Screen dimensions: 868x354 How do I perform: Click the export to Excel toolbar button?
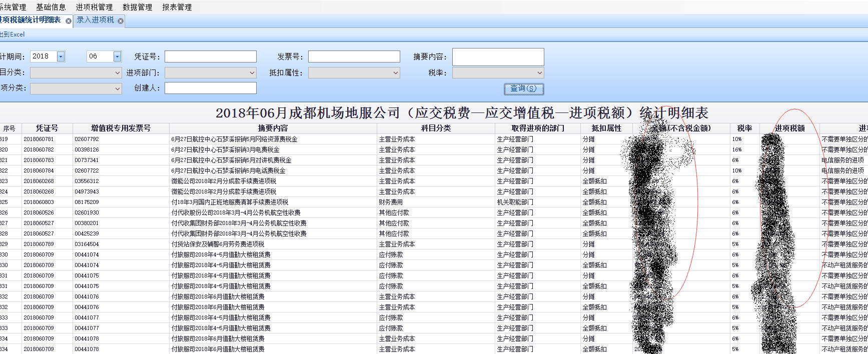click(12, 34)
